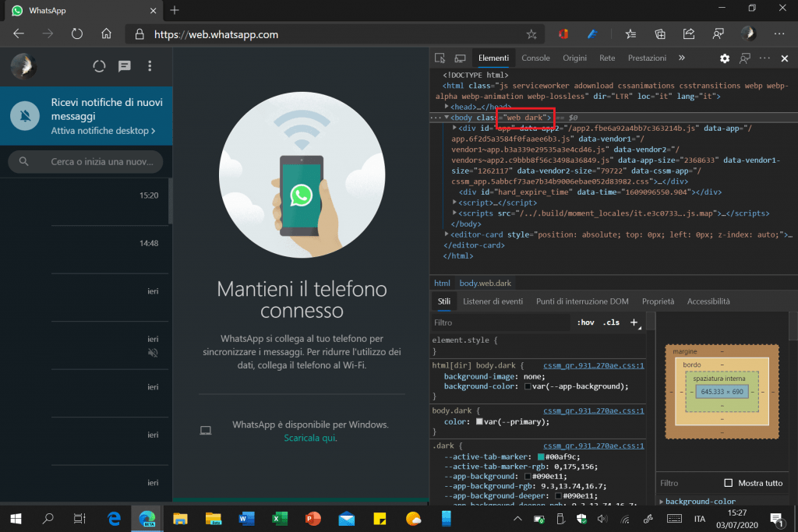Open WhatsApp status updates icon
This screenshot has width=798, height=532.
99,66
